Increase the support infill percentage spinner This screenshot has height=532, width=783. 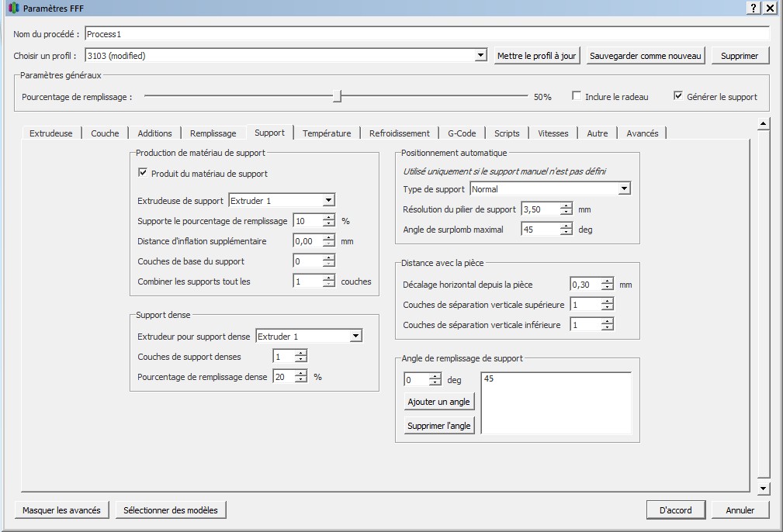[x=329, y=218]
